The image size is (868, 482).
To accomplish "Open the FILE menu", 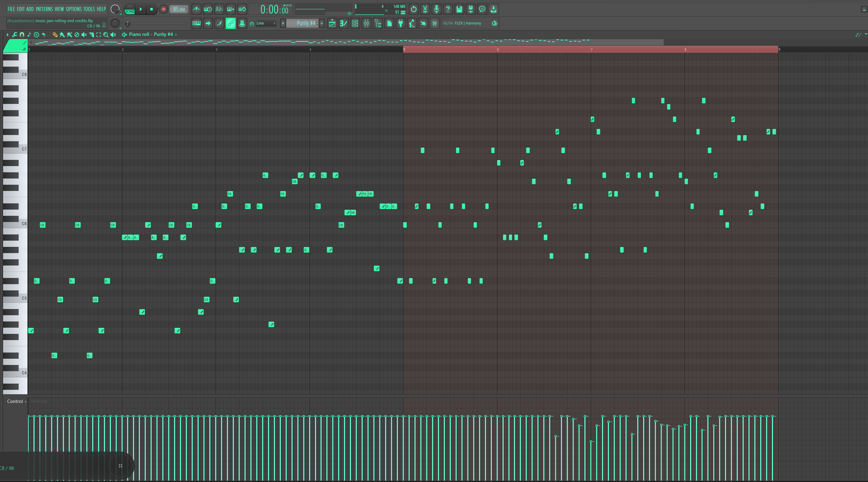I will (11, 9).
